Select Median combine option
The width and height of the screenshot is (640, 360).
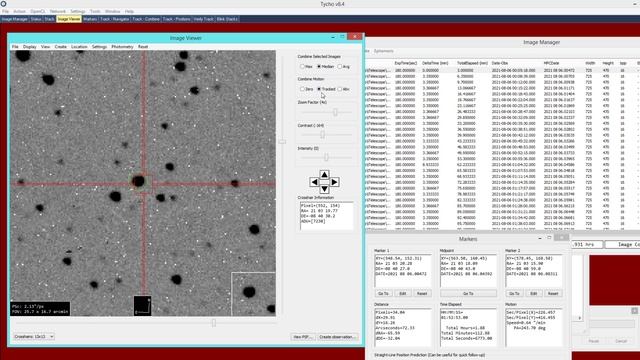[x=325, y=67]
